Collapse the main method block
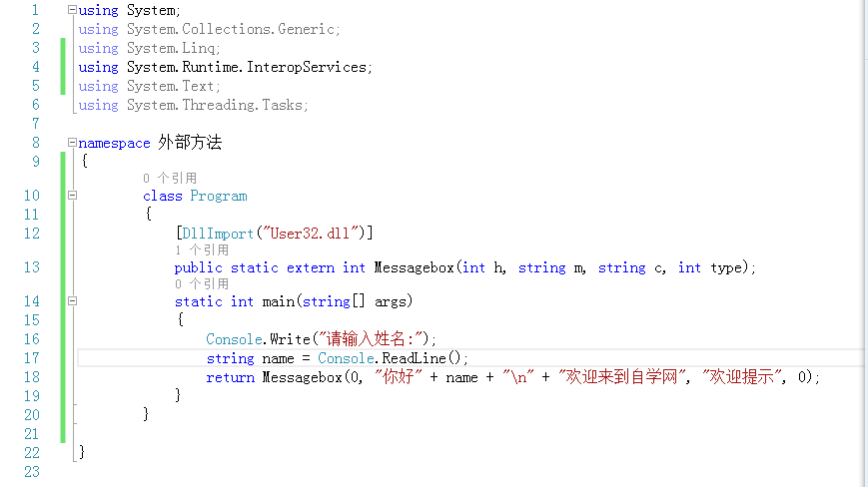 72,301
